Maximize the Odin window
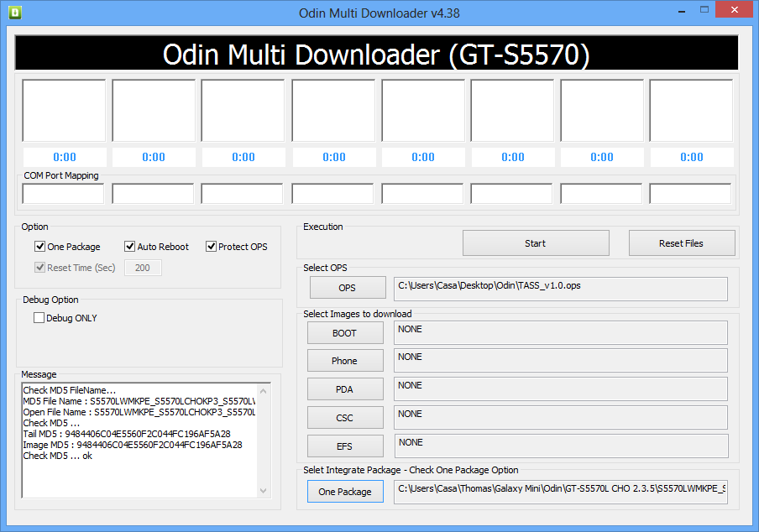The width and height of the screenshot is (759, 532). (x=704, y=10)
